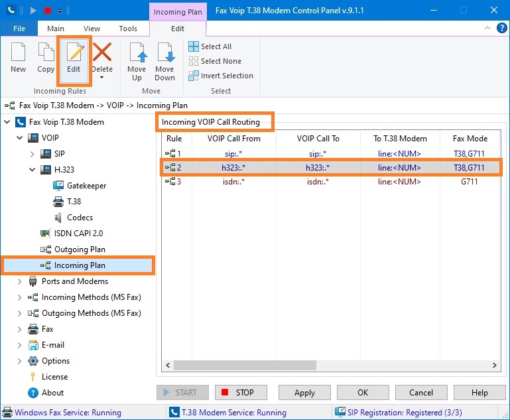Select the SIP tree item
This screenshot has height=420, width=510.
point(59,154)
